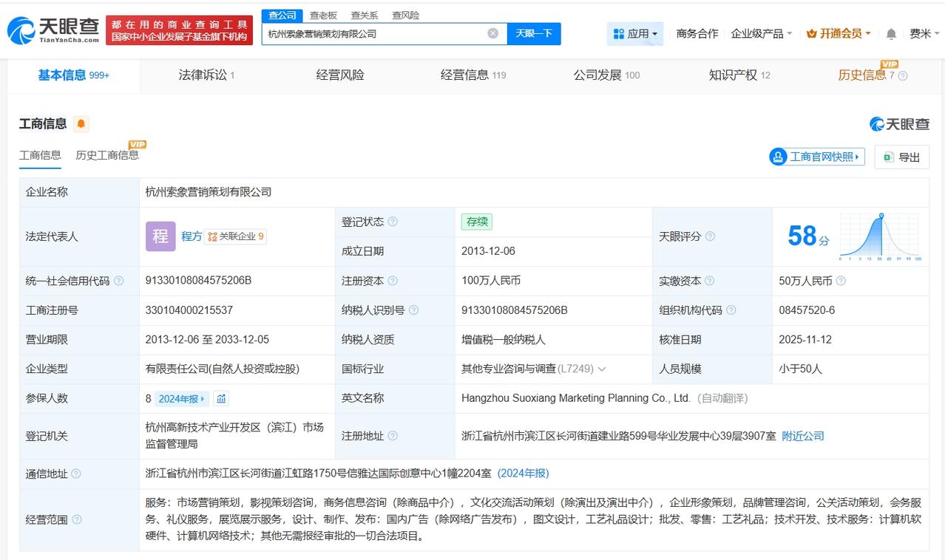Click help icon beside 经营范围
945x560 pixels.
click(x=77, y=520)
